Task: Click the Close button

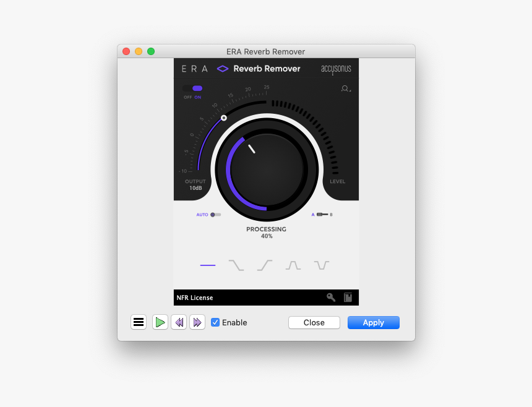Action: [x=314, y=322]
